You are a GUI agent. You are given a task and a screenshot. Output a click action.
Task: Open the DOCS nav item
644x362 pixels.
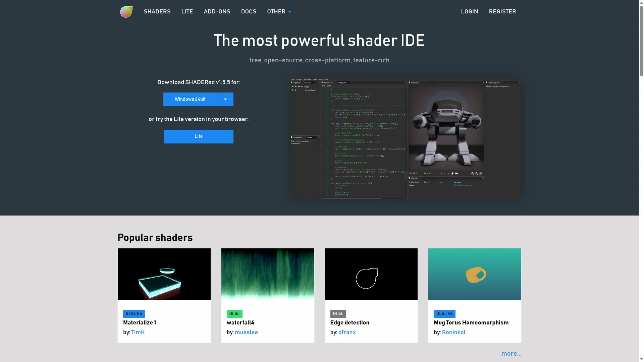(249, 12)
